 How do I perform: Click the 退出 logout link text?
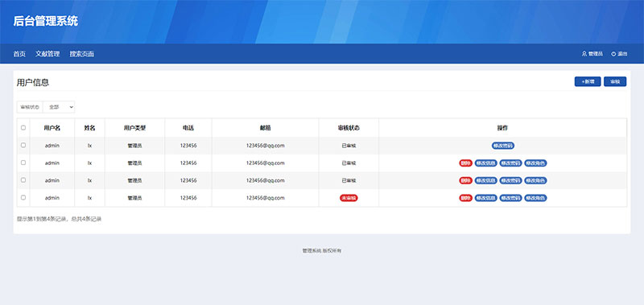coord(622,54)
